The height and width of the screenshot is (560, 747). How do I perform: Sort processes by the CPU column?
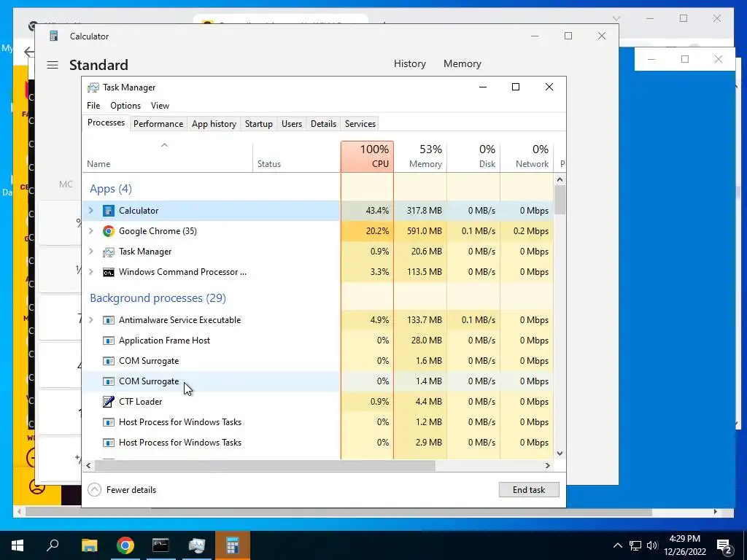pyautogui.click(x=368, y=157)
